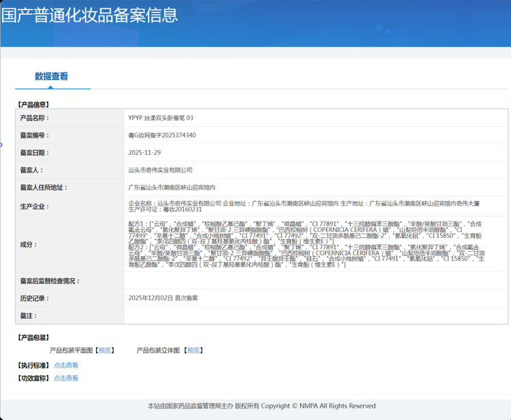The width and height of the screenshot is (511, 420).
Task: Click the 产品名称 row label
Action: tap(35, 118)
